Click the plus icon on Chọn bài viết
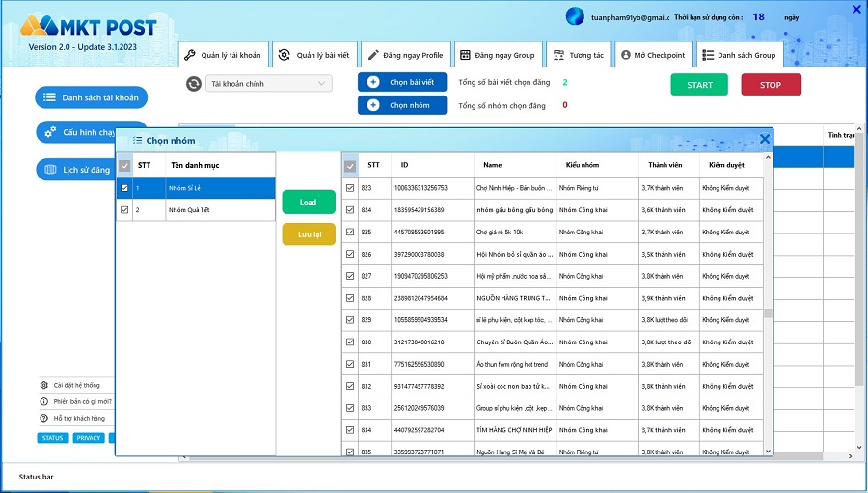The image size is (868, 493). click(373, 82)
